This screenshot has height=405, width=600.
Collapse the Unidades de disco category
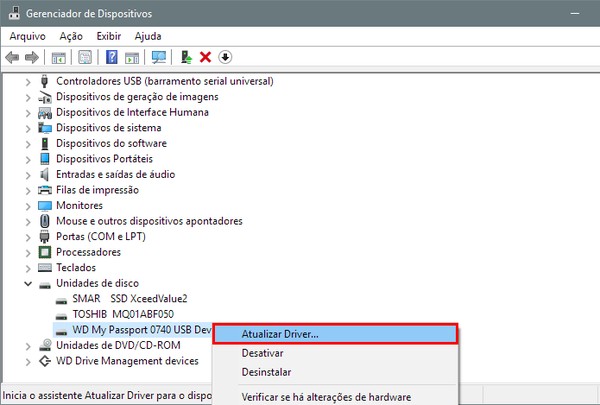(x=28, y=284)
